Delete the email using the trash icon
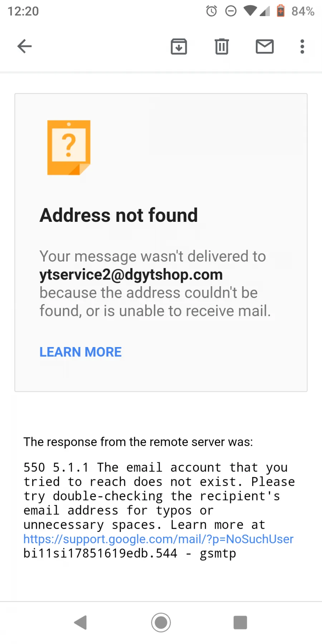The width and height of the screenshot is (322, 644). (x=222, y=46)
